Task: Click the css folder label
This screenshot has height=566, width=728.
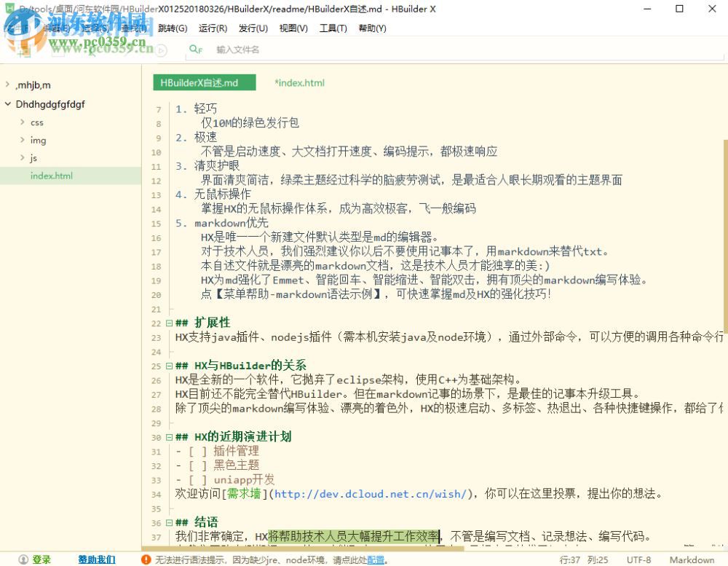Action: click(37, 122)
